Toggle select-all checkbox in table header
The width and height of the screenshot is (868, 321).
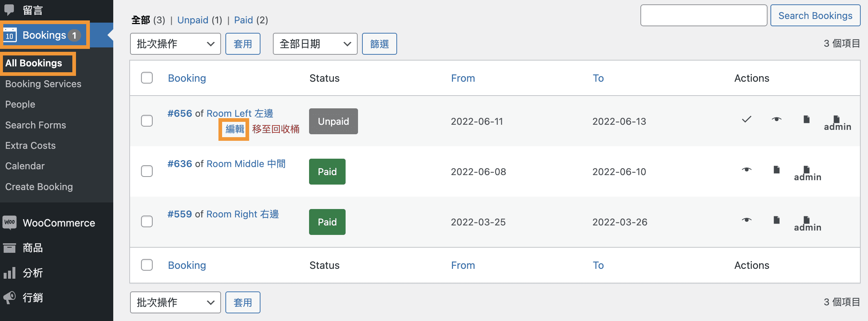point(147,78)
